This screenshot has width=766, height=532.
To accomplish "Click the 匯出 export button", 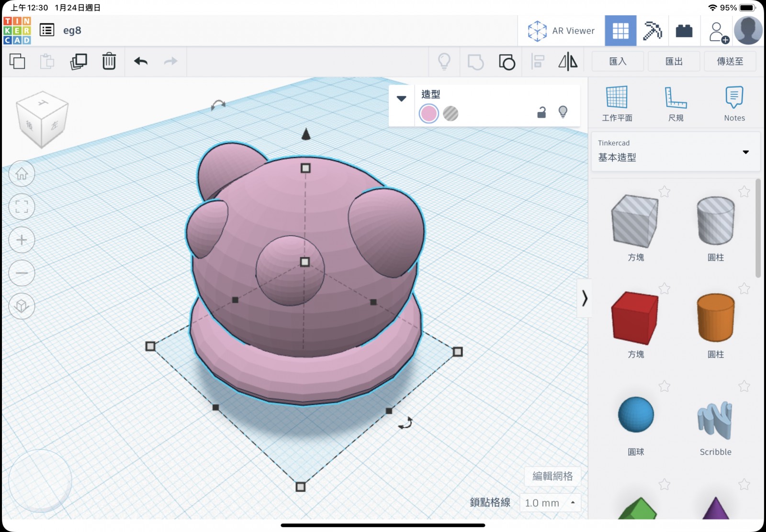I will (x=674, y=61).
